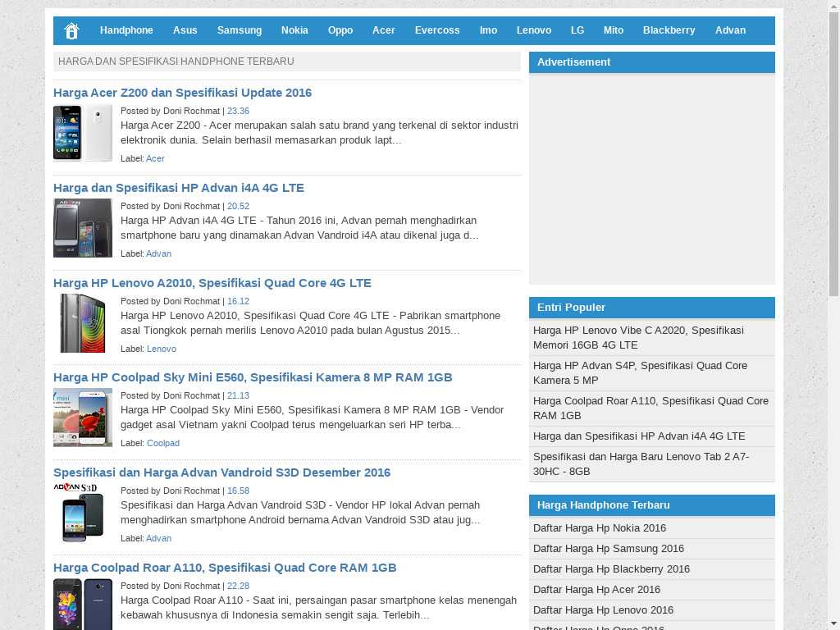Open the Coolpad label under Sky Mini post
Viewport: 840px width, 630px height.
163,444
